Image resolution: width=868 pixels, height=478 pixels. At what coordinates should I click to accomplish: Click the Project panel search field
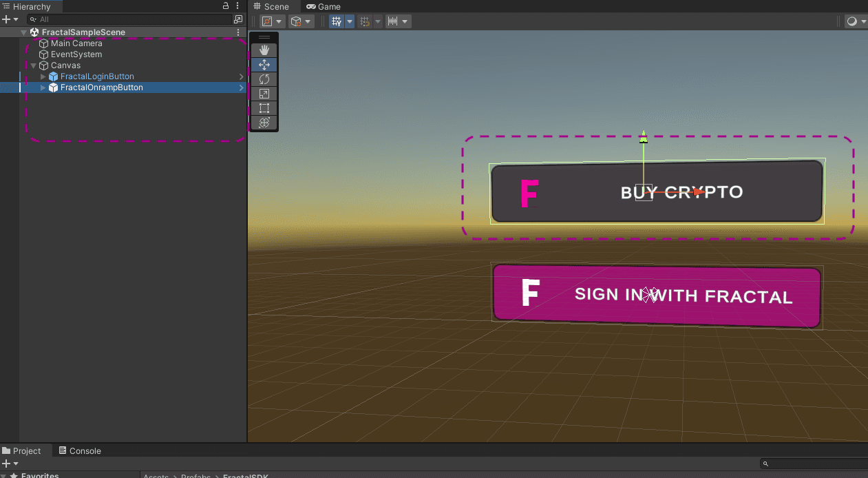pyautogui.click(x=814, y=464)
